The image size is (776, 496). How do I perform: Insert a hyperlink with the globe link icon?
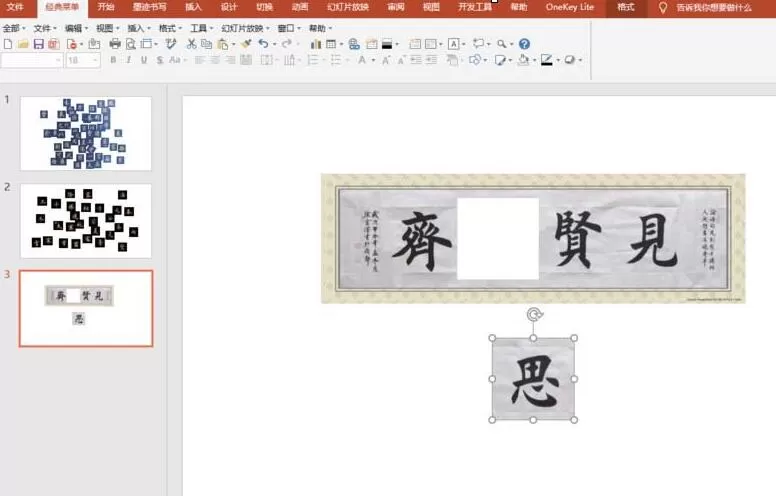pos(354,44)
